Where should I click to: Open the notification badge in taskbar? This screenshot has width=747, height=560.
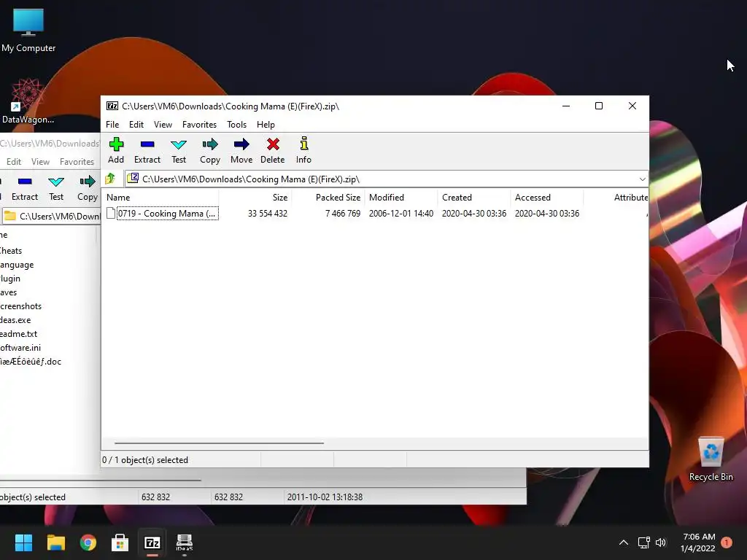(727, 542)
